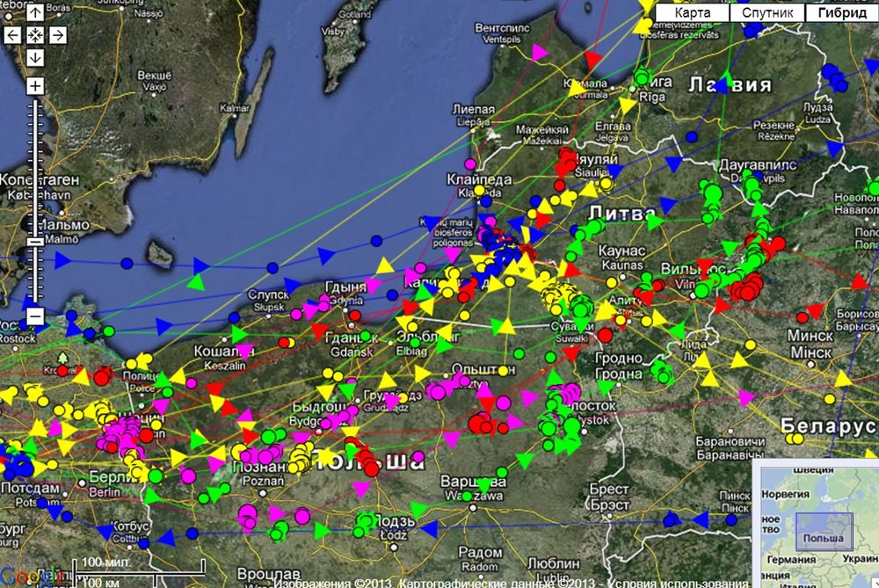Screen dimensions: 879x588
Task: Click the Вроцлав city label
Action: pos(268,574)
